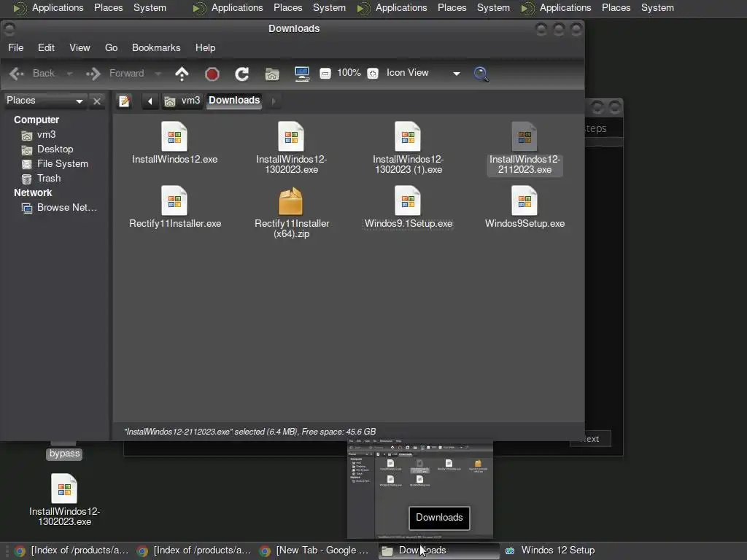Switch to first Index of /products Chrome task
This screenshot has height=560, width=747.
[x=71, y=551]
